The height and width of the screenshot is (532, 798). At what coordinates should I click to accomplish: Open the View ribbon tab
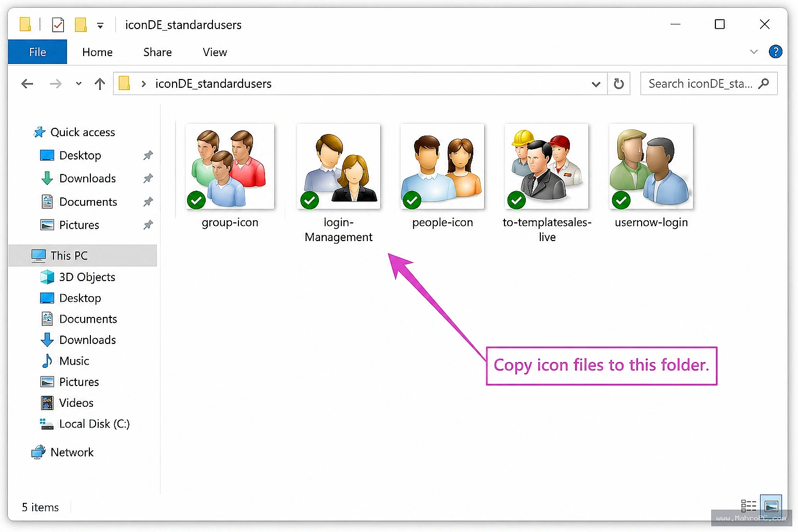click(x=215, y=52)
